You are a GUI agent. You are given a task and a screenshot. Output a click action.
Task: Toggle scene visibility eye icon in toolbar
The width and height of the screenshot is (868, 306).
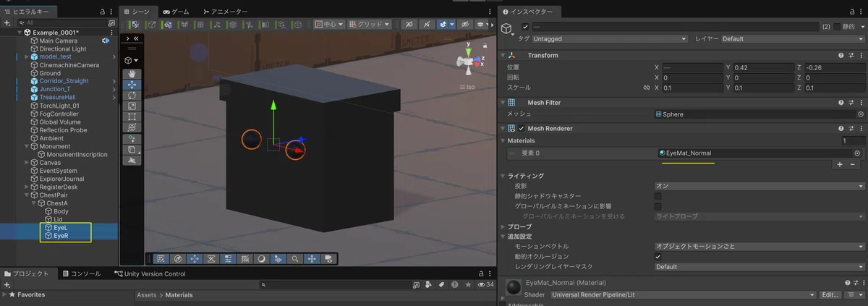click(x=465, y=24)
